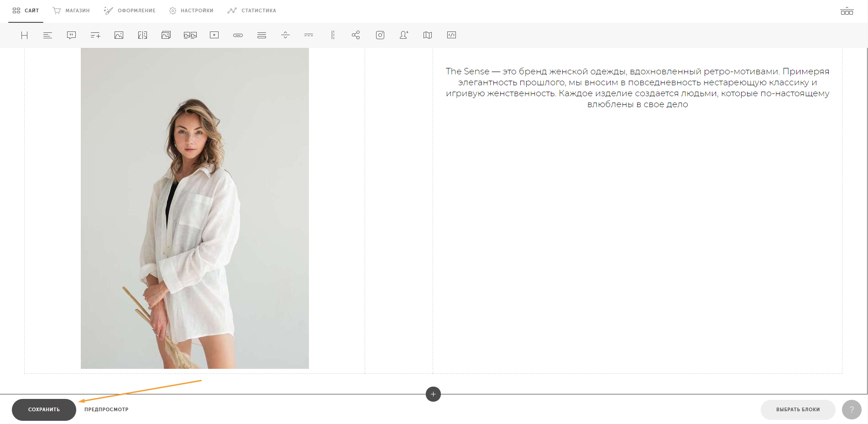
Task: Add a new section with plus button
Action: (x=433, y=394)
